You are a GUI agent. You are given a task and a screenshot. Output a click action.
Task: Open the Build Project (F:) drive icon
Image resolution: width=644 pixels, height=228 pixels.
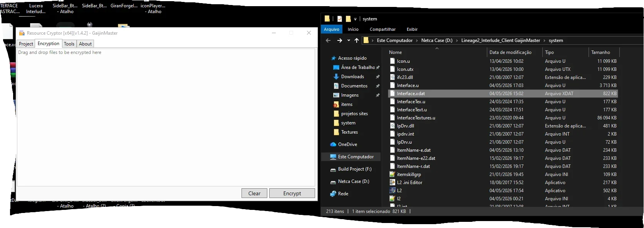(x=333, y=169)
